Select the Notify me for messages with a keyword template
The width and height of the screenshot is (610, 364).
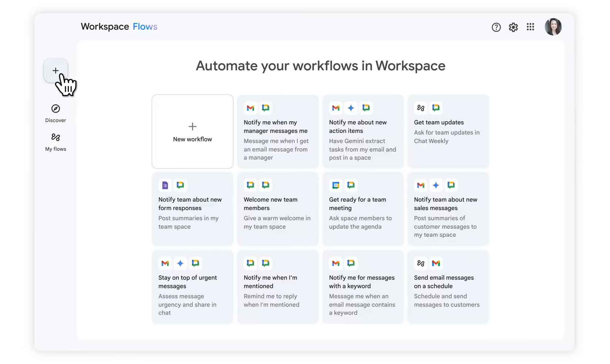[363, 287]
